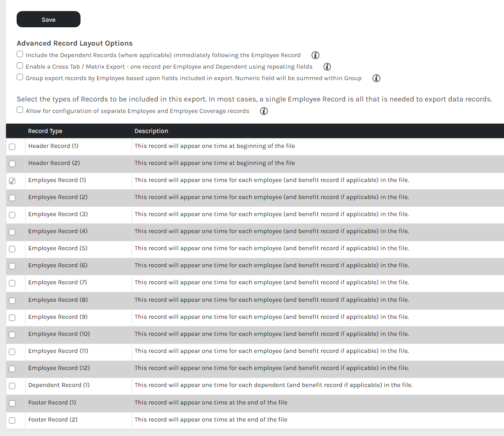Select the Employee Record (12) checkbox
Image resolution: width=504 pixels, height=436 pixels.
12,369
